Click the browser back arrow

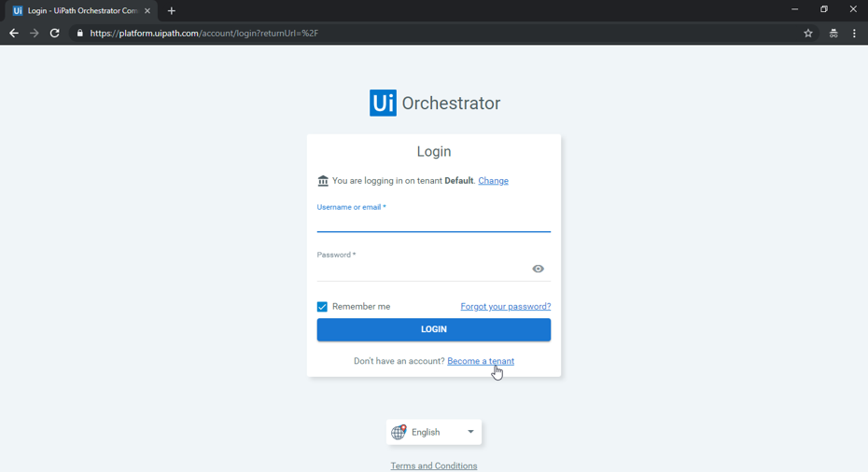14,34
